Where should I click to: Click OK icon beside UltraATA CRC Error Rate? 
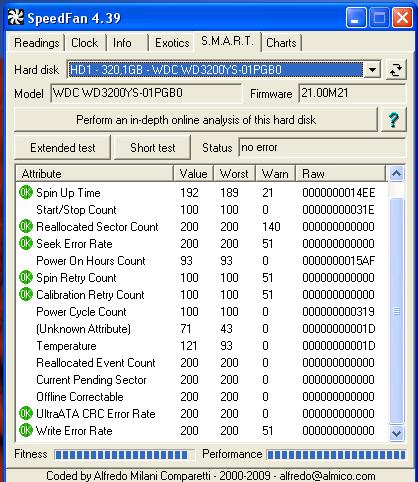click(26, 413)
